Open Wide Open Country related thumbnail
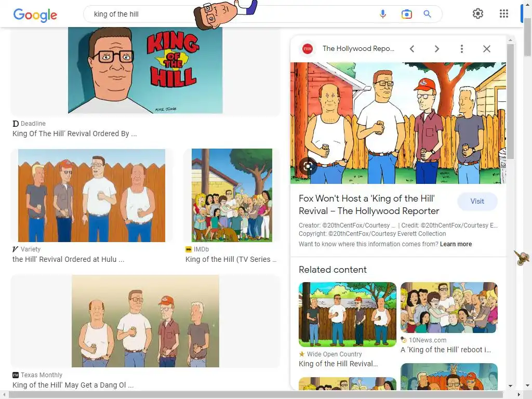532x399 pixels. pos(348,314)
